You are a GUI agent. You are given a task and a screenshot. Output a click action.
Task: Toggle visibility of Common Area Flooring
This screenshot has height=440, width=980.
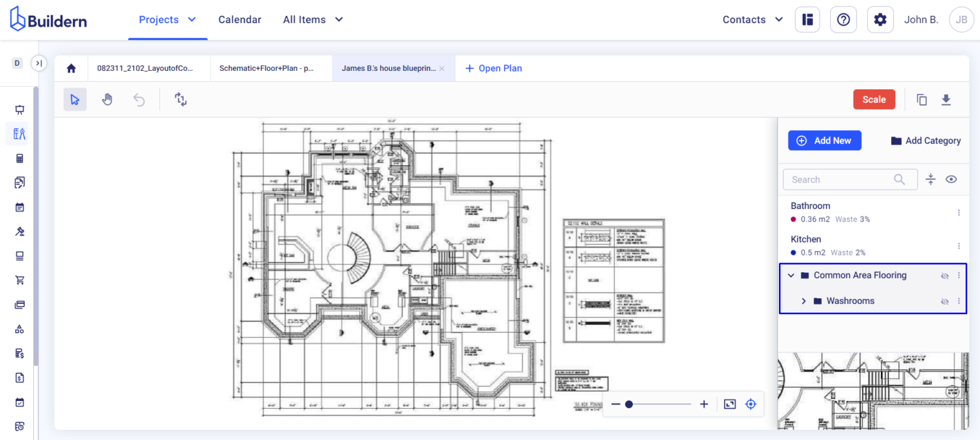coord(945,276)
